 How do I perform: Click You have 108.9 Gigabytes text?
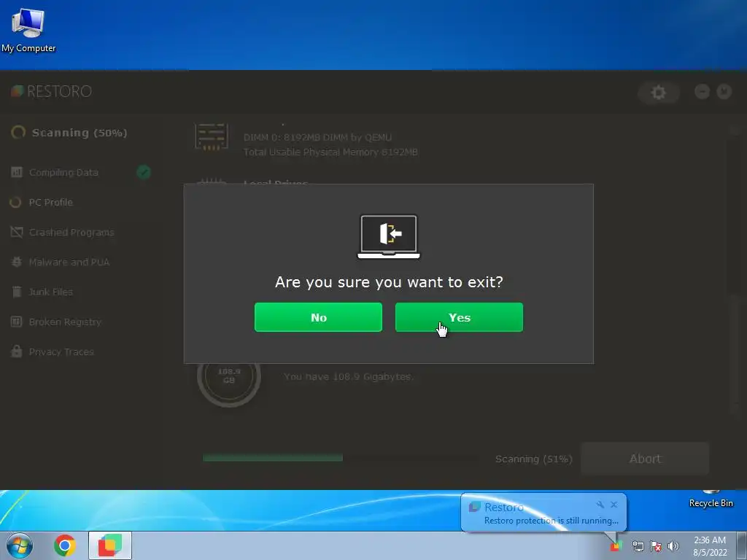tap(349, 377)
